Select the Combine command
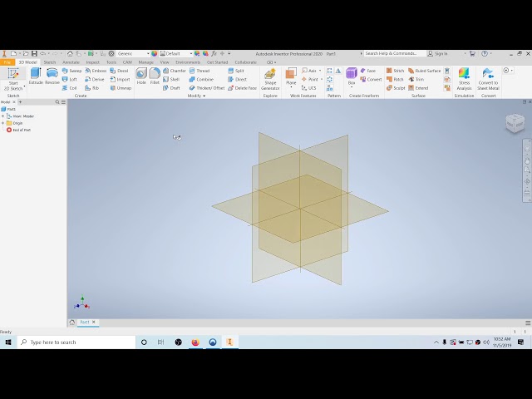532x399 pixels. [201, 80]
